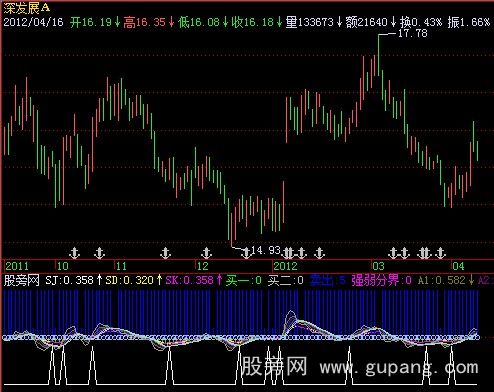
Task: Click the month 12 label on time axis
Action: tap(202, 266)
